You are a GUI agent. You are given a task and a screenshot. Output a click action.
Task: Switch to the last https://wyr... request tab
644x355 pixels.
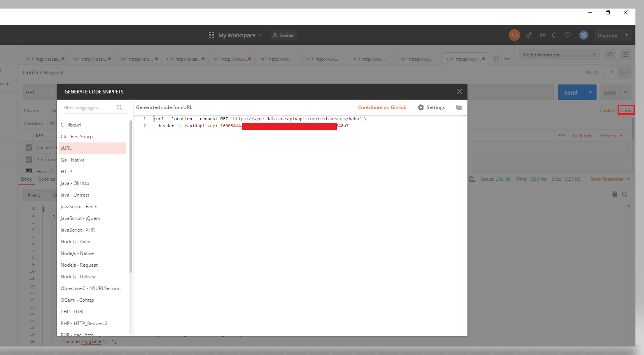(465, 59)
